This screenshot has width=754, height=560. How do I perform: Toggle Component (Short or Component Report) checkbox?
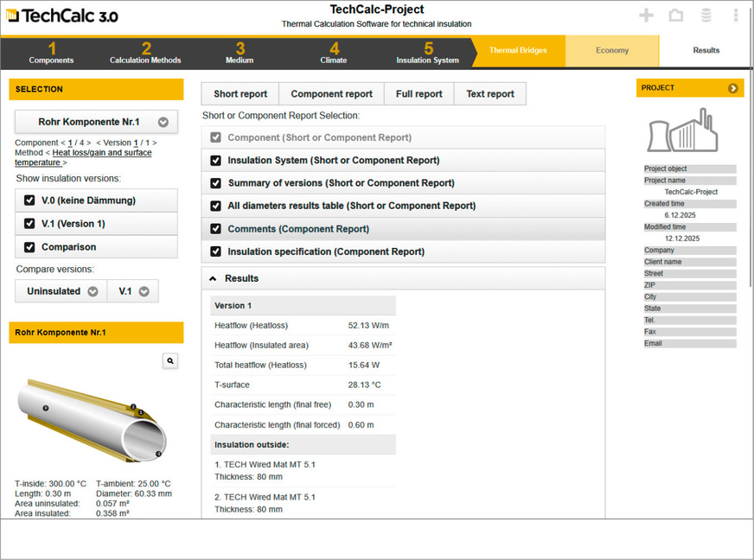[215, 137]
